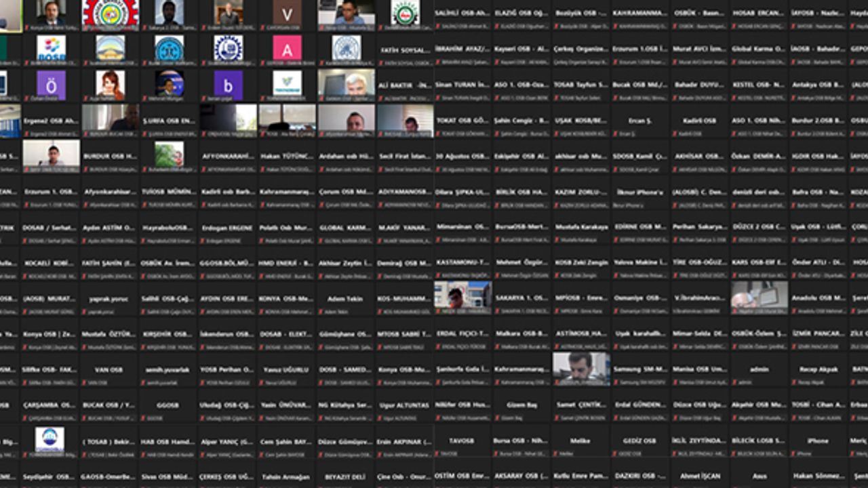Select the purple letter Ö avatar tile
The image size is (868, 488).
click(x=52, y=85)
